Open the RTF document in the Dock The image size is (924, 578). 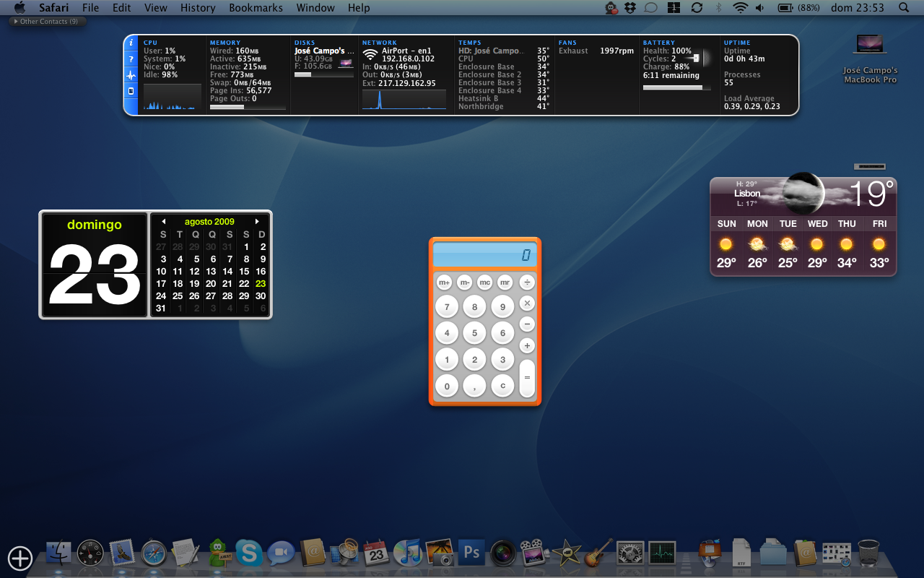tap(741, 553)
